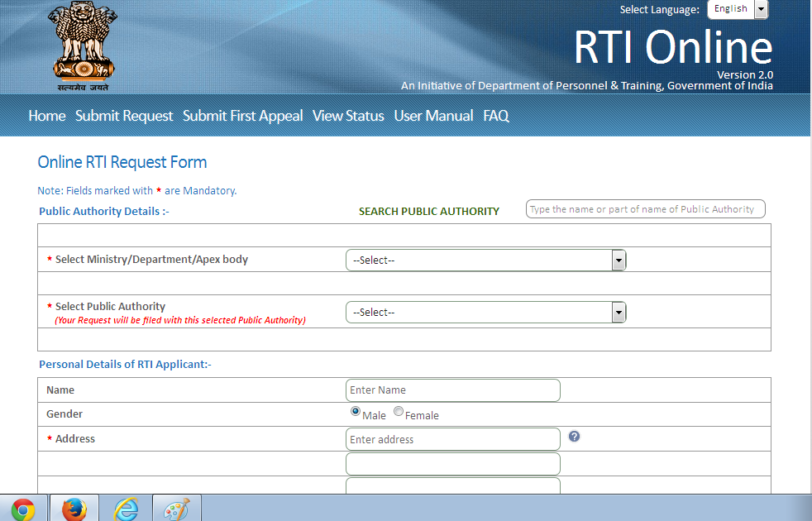Navigate to View Status
812x521 pixels.
pos(347,116)
